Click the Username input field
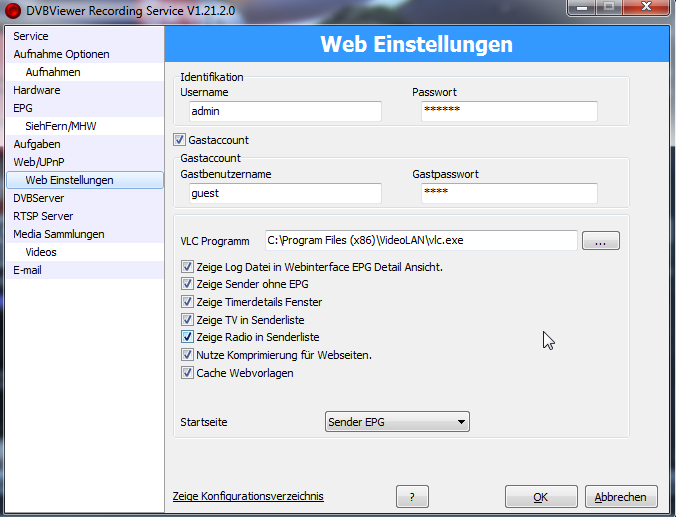The image size is (676, 517). coord(284,111)
